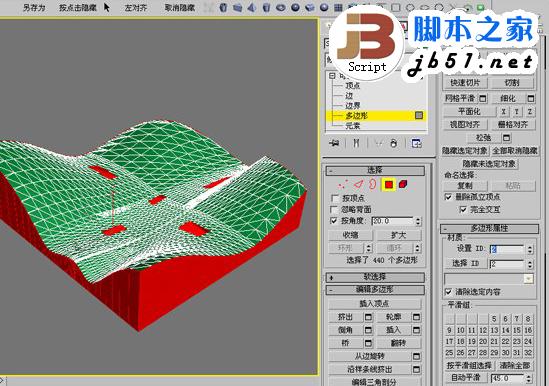Open settings box next to 松弛
The image size is (549, 386).
pos(506,138)
